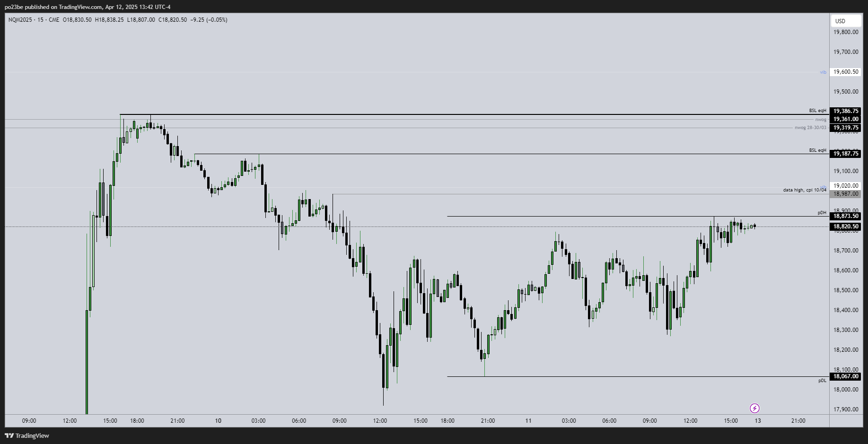
Task: Click the 19,319.75 price label
Action: coord(845,128)
